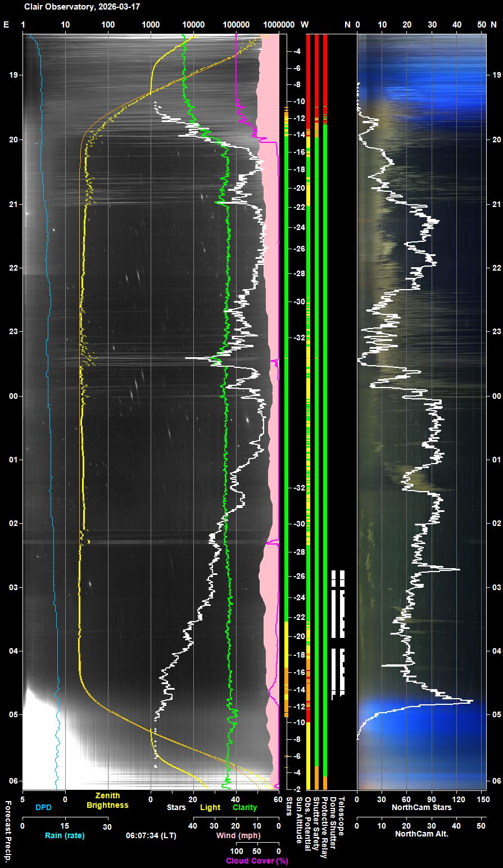This screenshot has width=503, height=868.
Task: Click the "Rain (rate)" axis label
Action: pos(65,835)
